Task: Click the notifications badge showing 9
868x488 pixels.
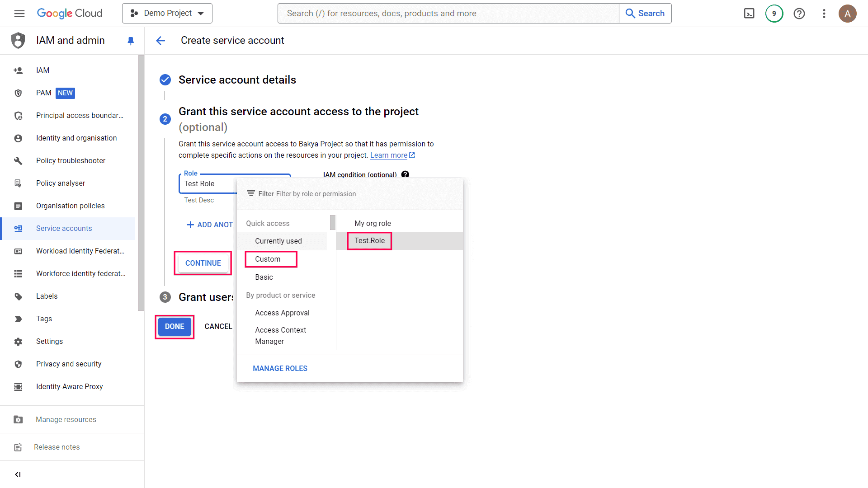Action: (x=774, y=14)
